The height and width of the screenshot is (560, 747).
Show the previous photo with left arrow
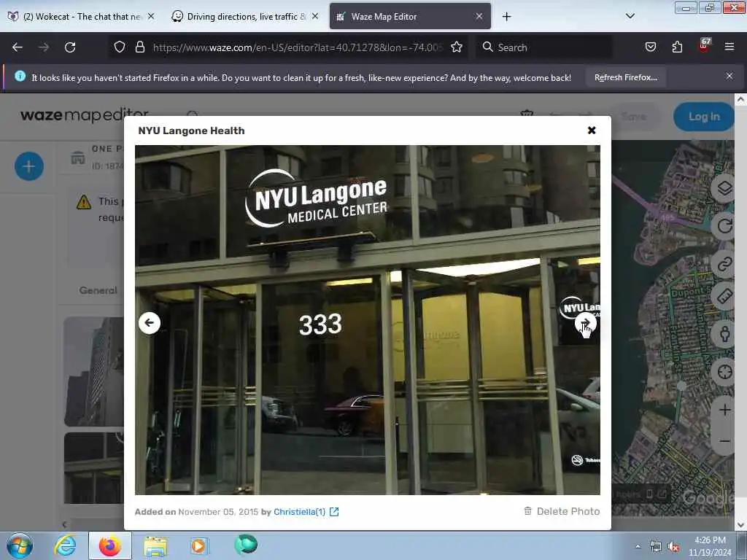[149, 323]
